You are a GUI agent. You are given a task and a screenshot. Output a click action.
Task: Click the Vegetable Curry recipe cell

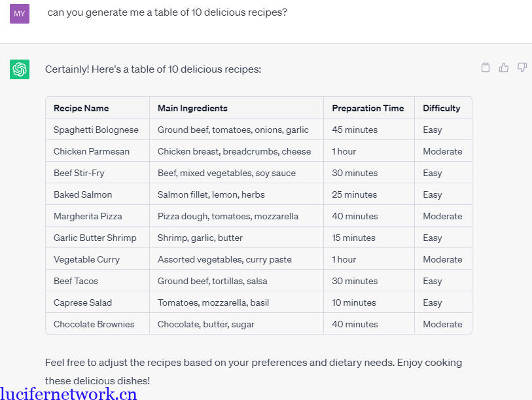coord(86,259)
